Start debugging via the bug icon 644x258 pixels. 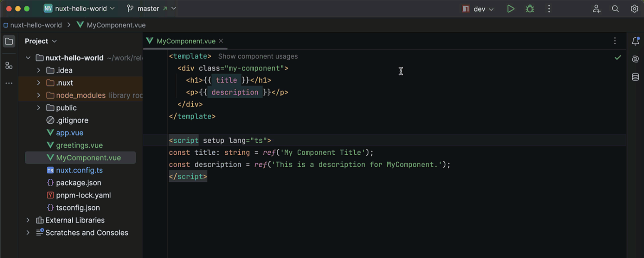click(529, 8)
